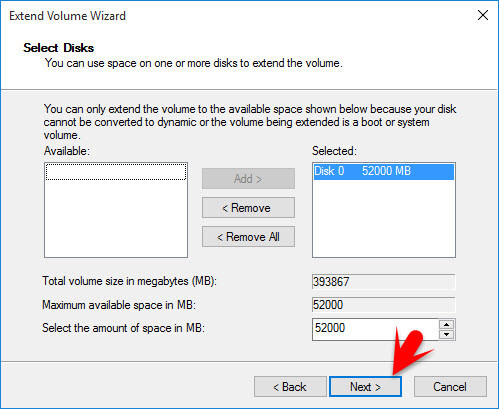499x409 pixels.
Task: Click 'Select the amount of space in MB:' label
Action: point(123,328)
